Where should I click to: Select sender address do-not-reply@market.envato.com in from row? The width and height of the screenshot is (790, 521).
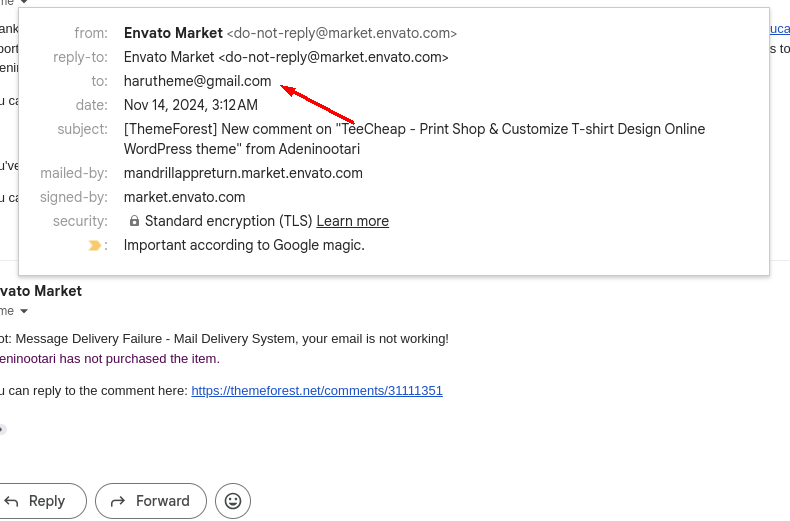pyautogui.click(x=342, y=33)
